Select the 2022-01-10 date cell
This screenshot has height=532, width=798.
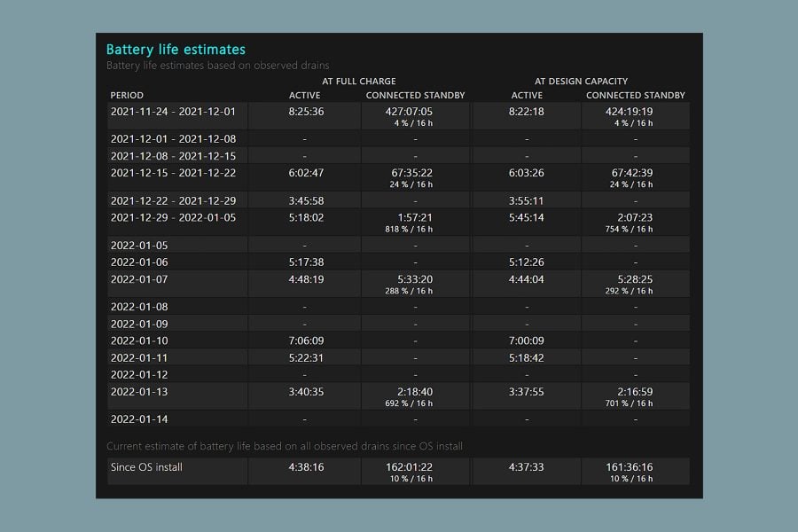point(139,340)
